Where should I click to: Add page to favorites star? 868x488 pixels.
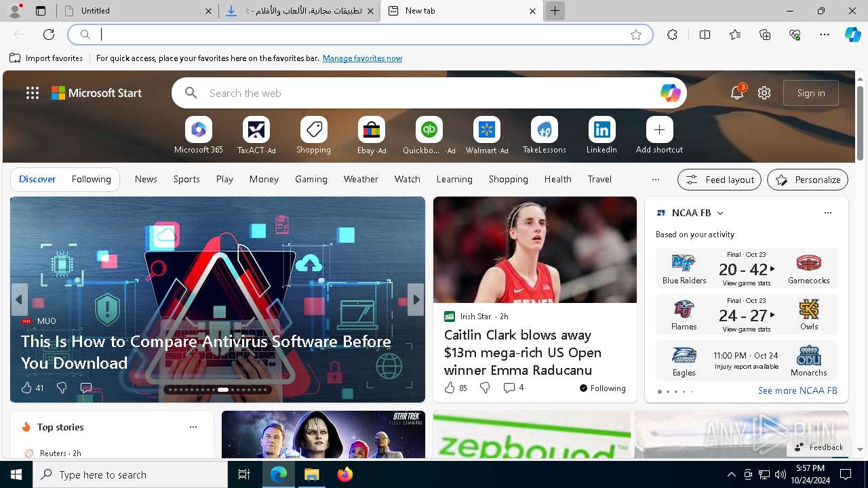pyautogui.click(x=636, y=35)
